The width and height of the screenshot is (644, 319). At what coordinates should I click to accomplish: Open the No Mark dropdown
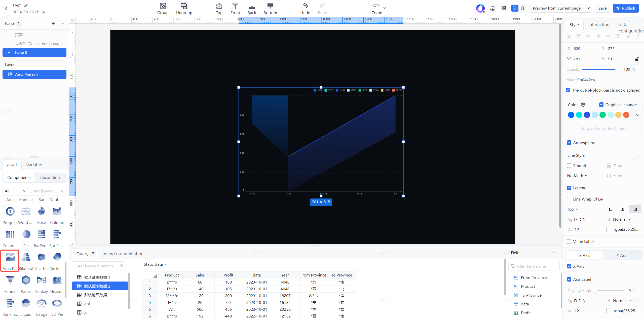tap(577, 176)
